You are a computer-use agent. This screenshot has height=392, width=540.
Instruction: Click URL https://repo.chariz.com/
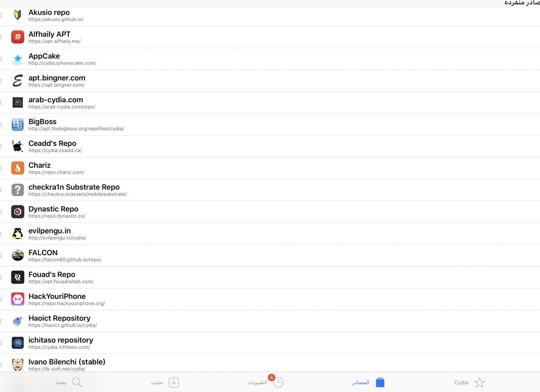56,172
